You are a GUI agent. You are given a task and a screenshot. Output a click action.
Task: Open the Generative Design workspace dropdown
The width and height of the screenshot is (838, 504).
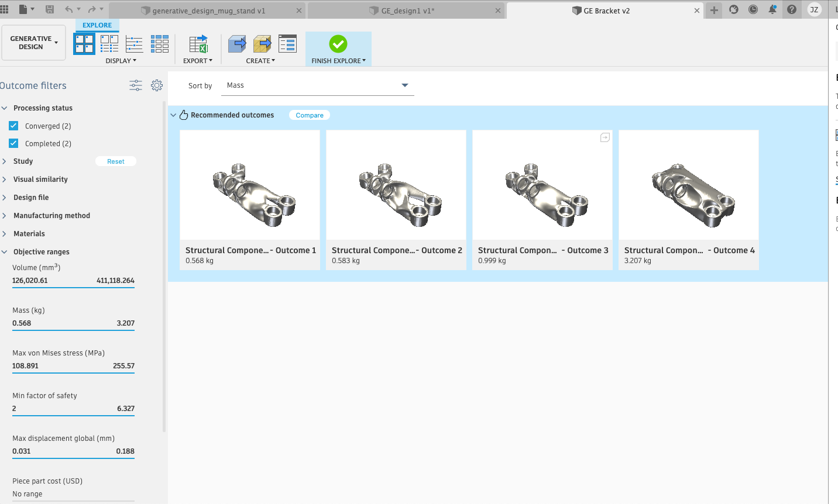click(x=33, y=43)
